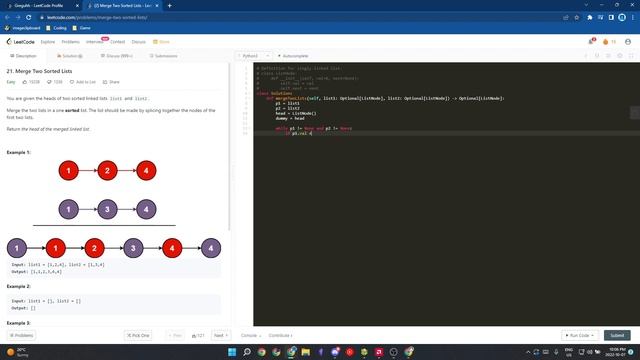Toggle editor fullscreen icon

[x=631, y=56]
